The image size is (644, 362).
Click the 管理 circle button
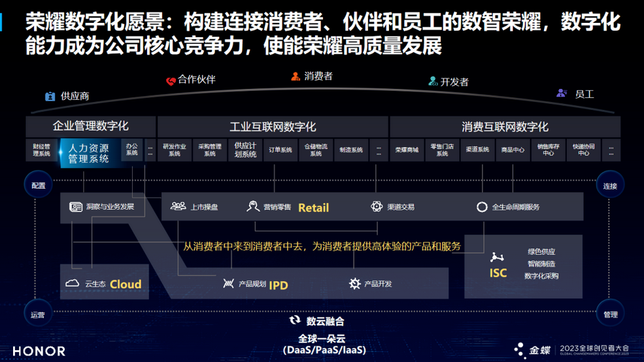pos(610,314)
